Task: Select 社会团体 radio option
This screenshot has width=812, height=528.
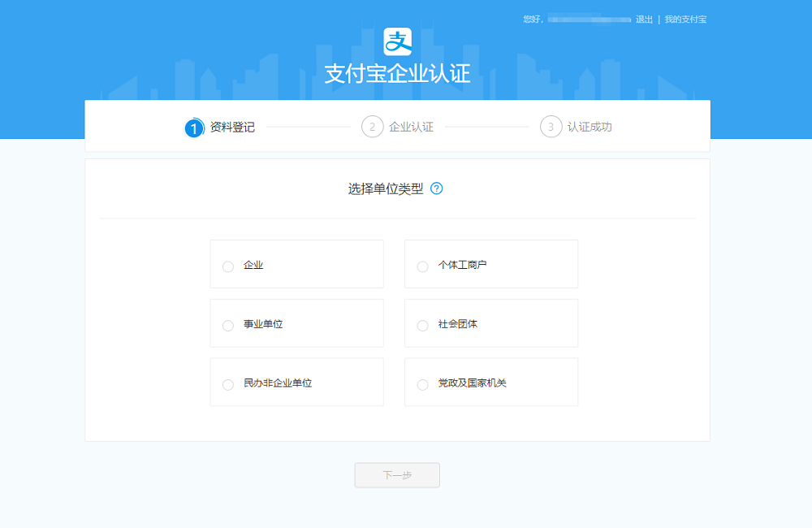Action: [x=422, y=326]
